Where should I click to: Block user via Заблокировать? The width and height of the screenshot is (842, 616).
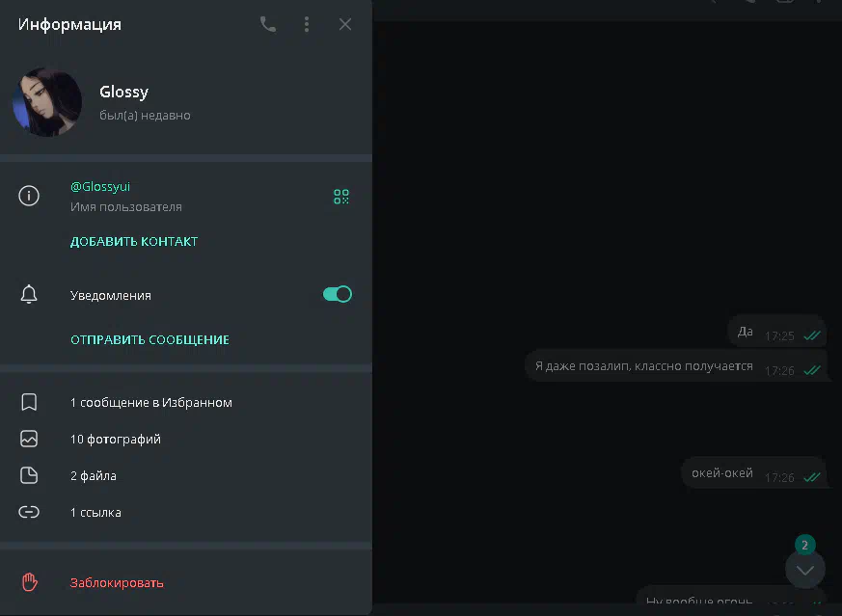pyautogui.click(x=117, y=582)
